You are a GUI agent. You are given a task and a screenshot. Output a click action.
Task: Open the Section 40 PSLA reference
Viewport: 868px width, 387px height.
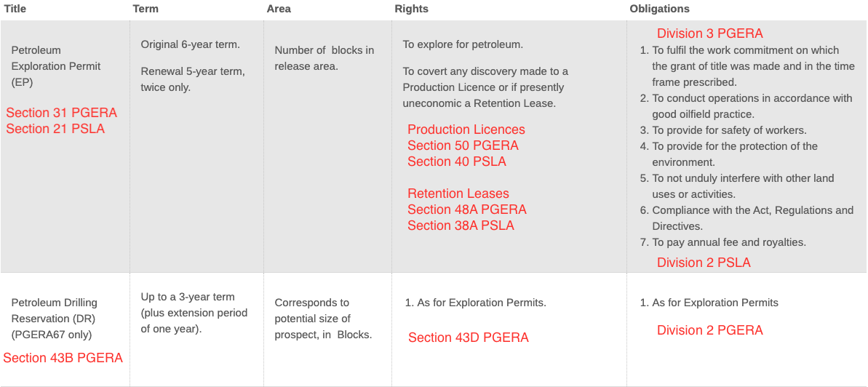tap(456, 161)
